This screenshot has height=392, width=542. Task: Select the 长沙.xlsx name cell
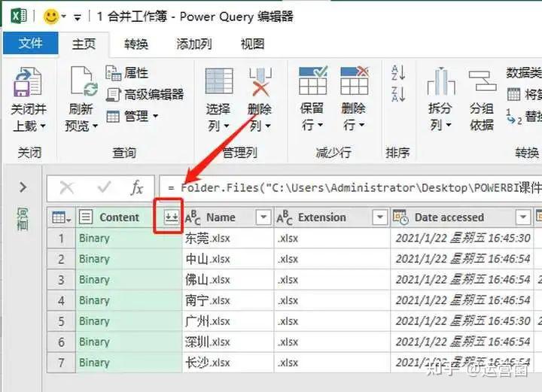[x=228, y=363]
